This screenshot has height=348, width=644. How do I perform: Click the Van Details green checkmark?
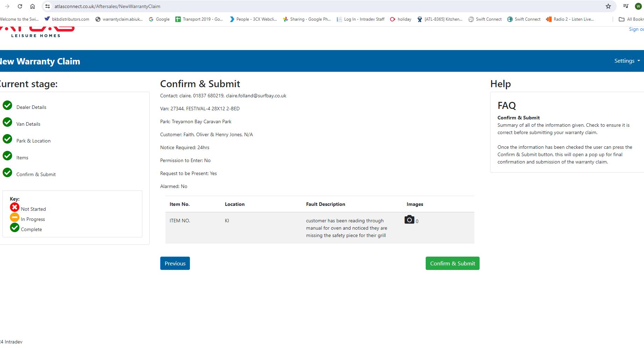click(7, 122)
